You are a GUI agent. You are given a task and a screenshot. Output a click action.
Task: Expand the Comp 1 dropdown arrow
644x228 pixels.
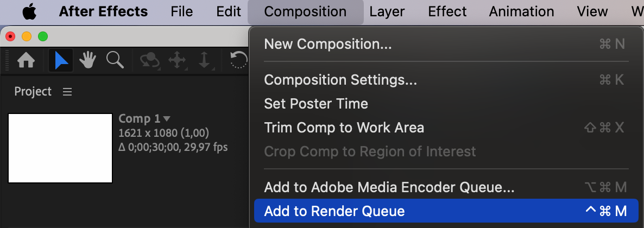pyautogui.click(x=167, y=118)
